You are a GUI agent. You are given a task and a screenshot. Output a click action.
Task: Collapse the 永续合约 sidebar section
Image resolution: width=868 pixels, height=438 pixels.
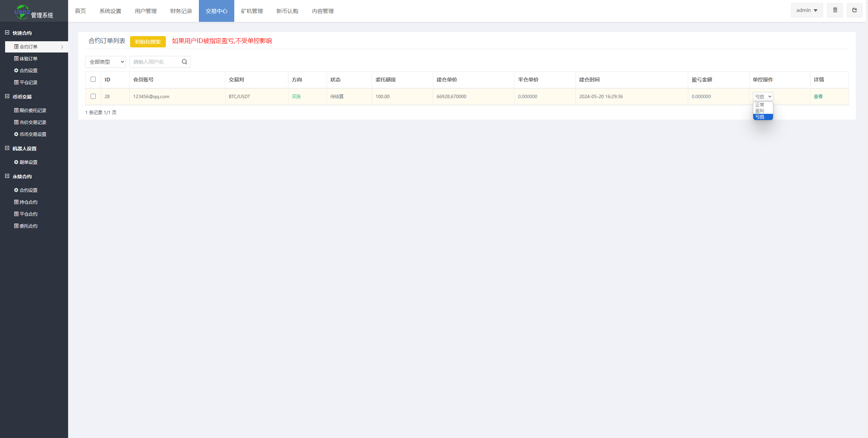[x=7, y=176]
